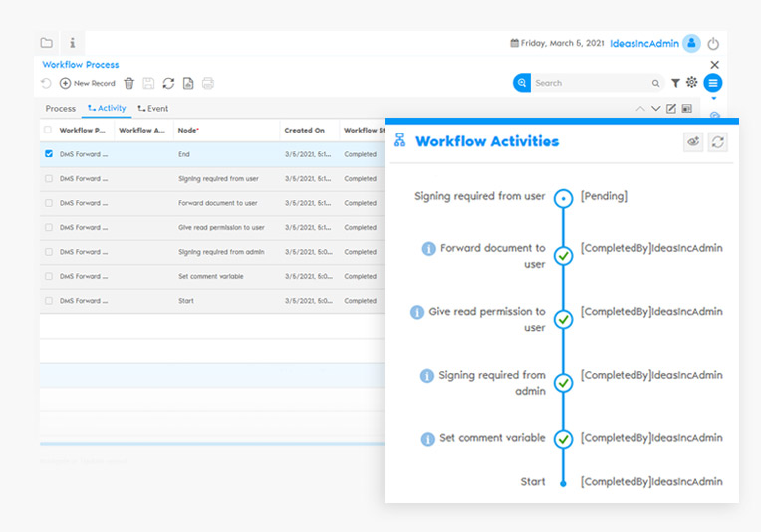
Task: Click the Start dot on timeline
Action: point(563,483)
